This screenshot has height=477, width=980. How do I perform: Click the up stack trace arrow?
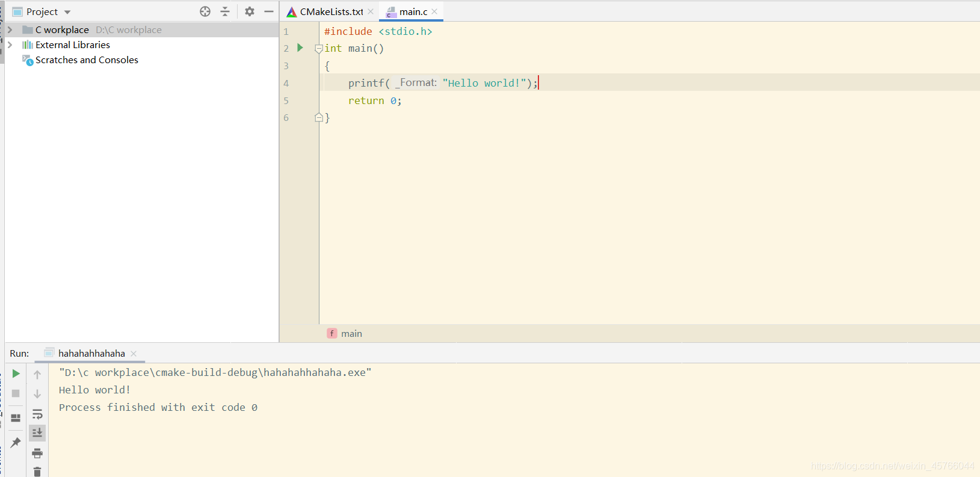(x=37, y=375)
